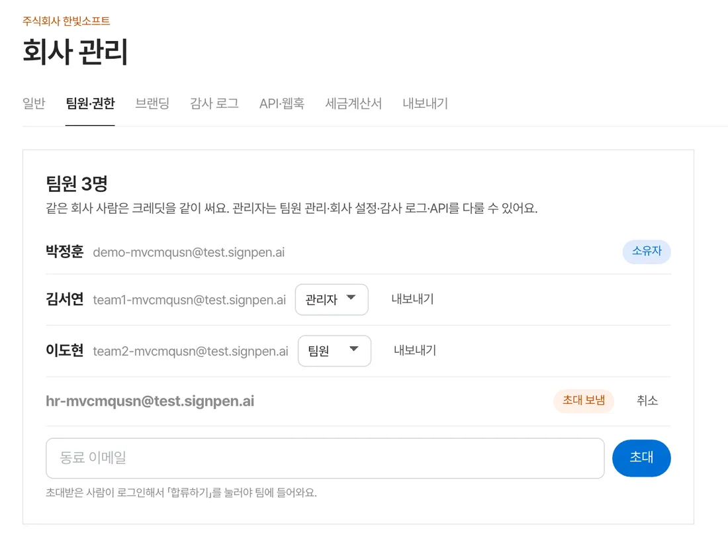The height and width of the screenshot is (560, 728).
Task: Click the 소유자 badge for 박정훈
Action: [x=647, y=252]
